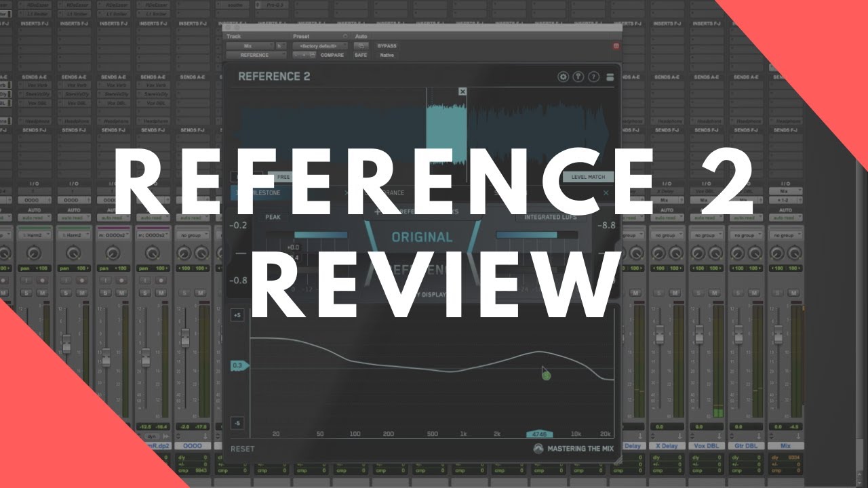Select the Vox DBL track name
Screen dimensions: 868x488
[x=705, y=446]
